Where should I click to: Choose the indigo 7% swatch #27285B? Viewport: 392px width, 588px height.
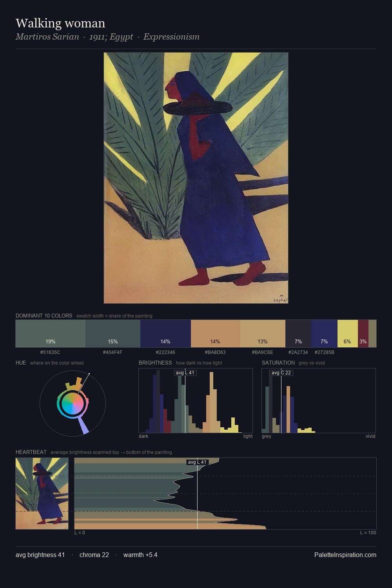coord(325,334)
